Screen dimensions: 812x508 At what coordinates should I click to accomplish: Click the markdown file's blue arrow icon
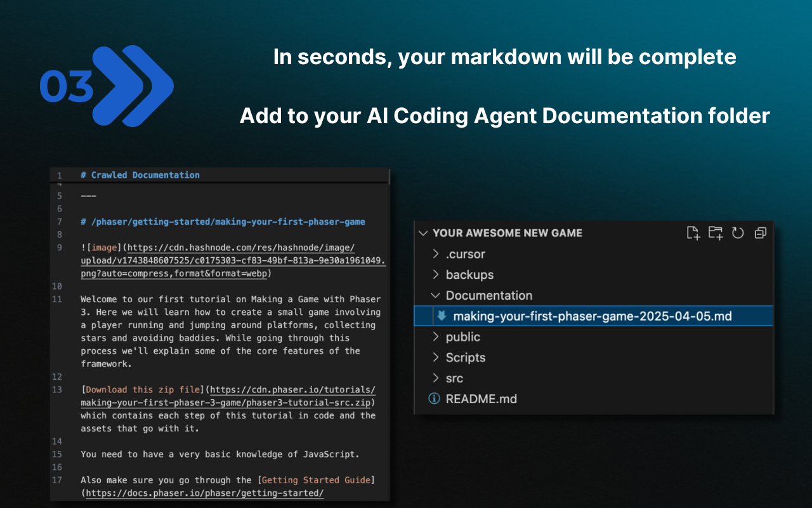tap(442, 316)
